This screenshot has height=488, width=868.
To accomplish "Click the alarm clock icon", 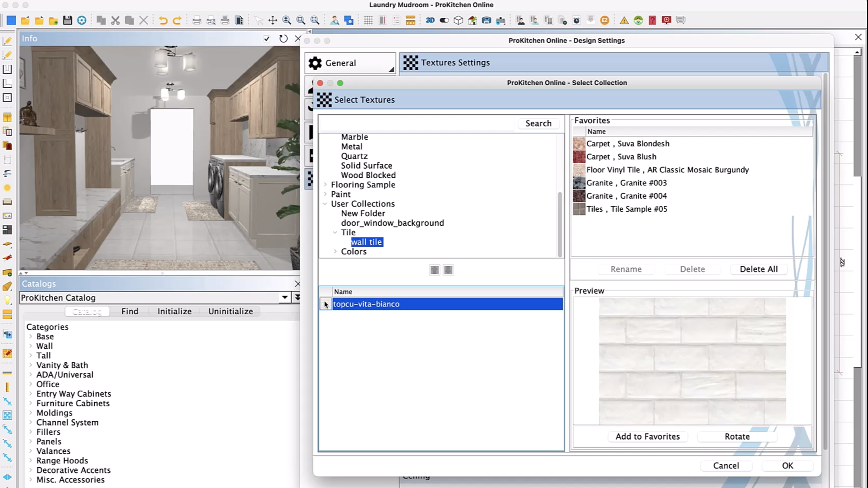I will (576, 20).
